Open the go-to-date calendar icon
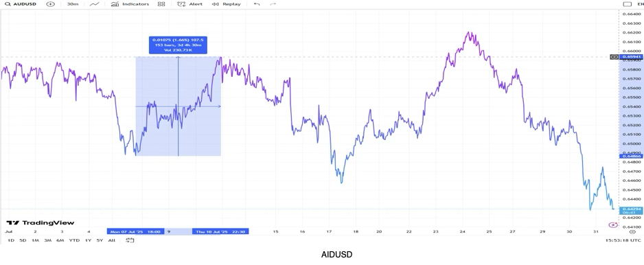 (x=130, y=240)
